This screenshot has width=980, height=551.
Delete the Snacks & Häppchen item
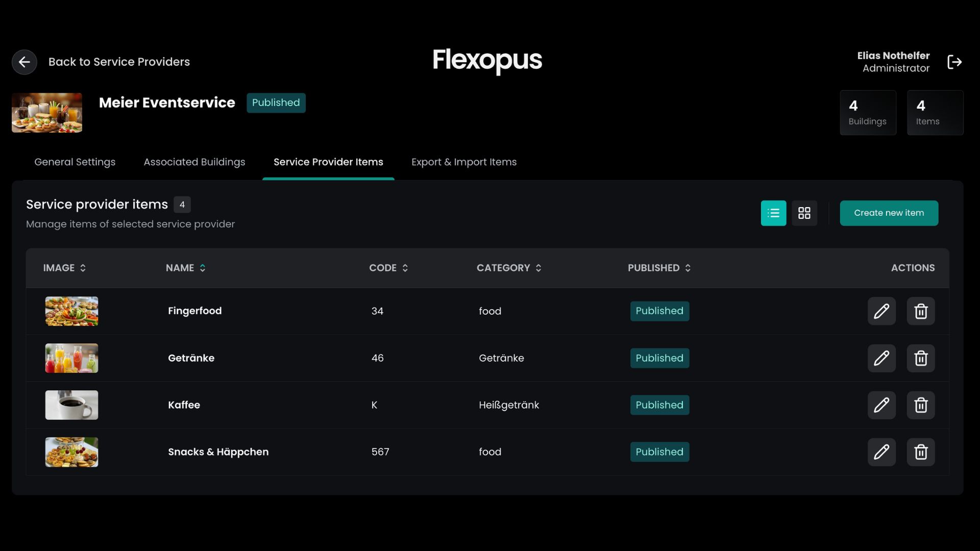921,452
